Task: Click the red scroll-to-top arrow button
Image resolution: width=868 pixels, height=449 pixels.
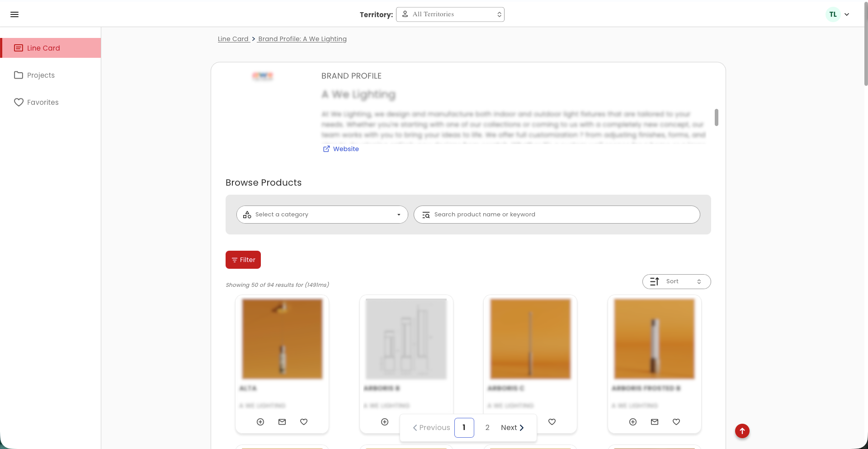Action: (x=742, y=431)
